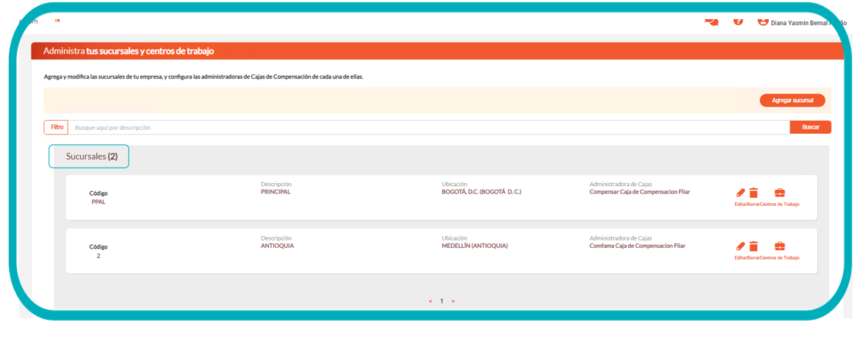Select page number 1
This screenshot has width=868, height=339.
point(442,301)
